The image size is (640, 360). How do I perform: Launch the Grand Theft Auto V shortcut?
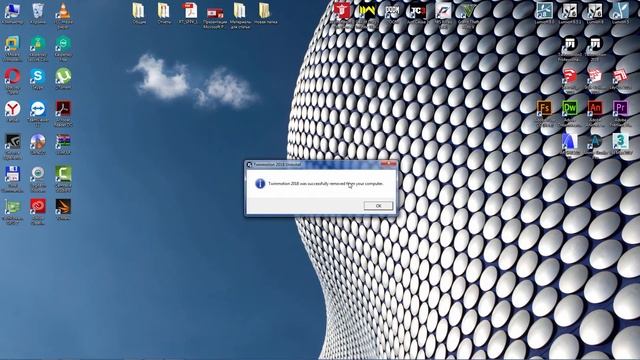[468, 16]
